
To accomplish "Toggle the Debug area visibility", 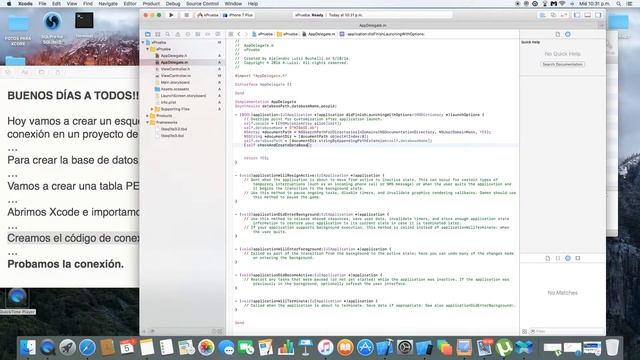I will (588, 15).
